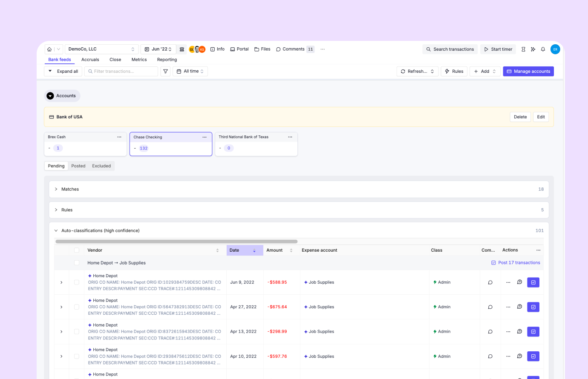Toggle the select-all checkbox in table header
Image resolution: width=588 pixels, height=379 pixels.
(x=77, y=250)
